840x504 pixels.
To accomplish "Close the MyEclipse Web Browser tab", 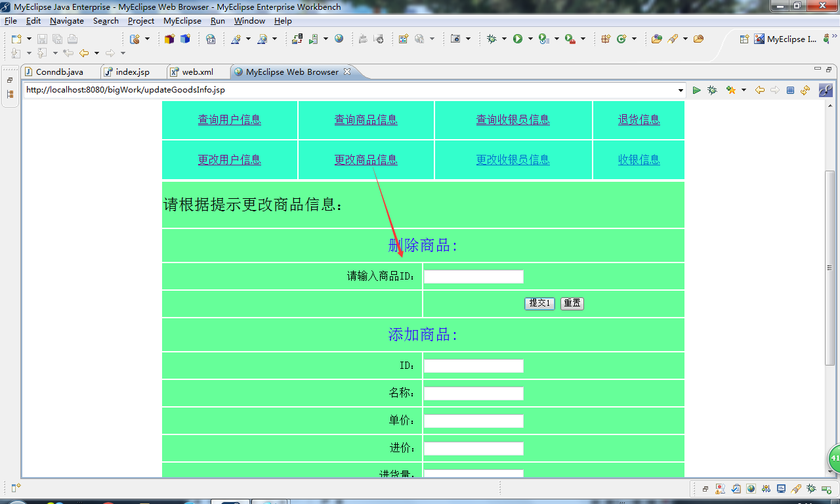I will [347, 72].
